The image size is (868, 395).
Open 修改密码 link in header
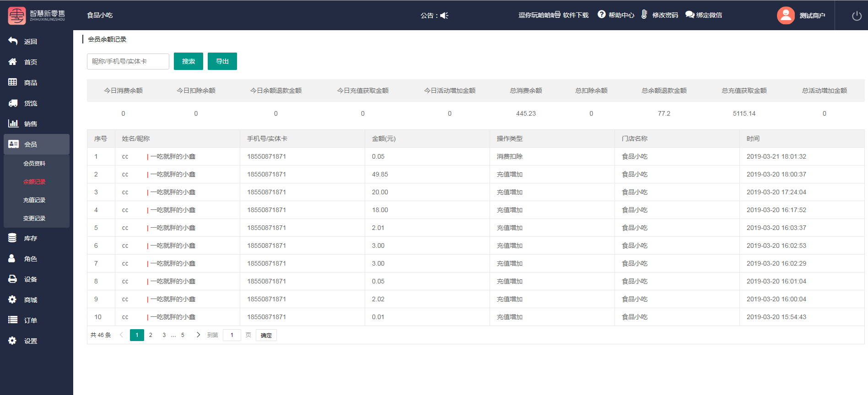(x=665, y=15)
